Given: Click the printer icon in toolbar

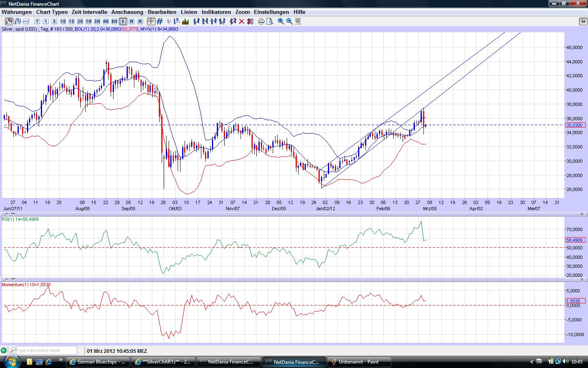Looking at the screenshot, I should [261, 21].
